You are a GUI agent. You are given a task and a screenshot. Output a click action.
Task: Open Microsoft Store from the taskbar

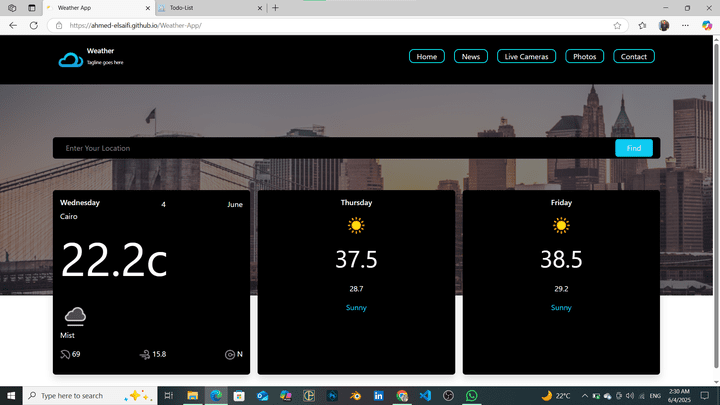point(239,395)
